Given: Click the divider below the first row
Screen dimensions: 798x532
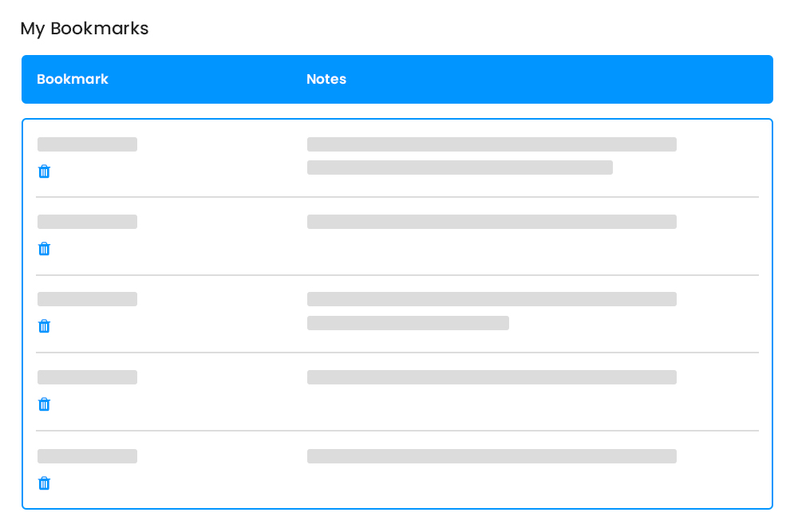Looking at the screenshot, I should 397,196.
